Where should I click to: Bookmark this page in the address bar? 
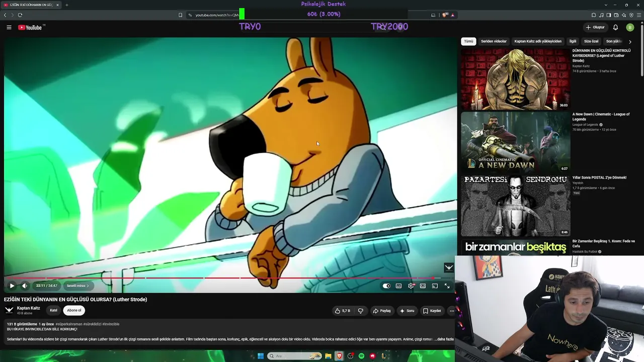pos(181,15)
